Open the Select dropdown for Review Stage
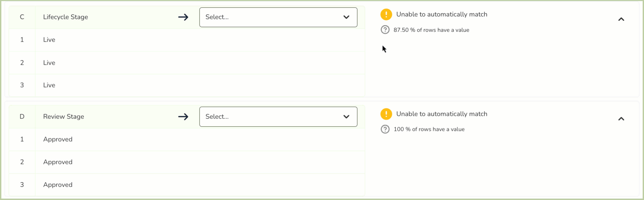The height and width of the screenshot is (200, 644). (278, 117)
